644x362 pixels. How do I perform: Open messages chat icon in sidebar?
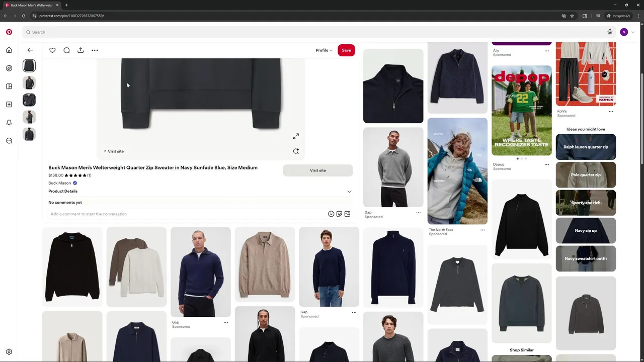tap(9, 141)
